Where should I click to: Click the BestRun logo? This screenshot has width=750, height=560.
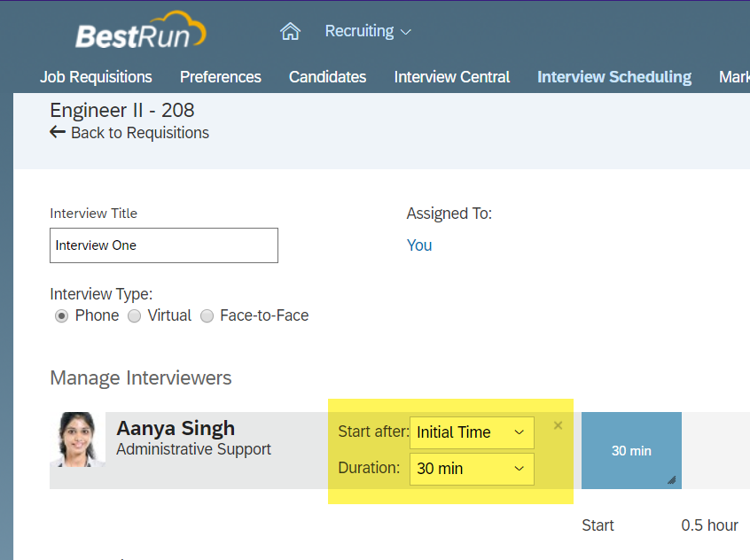(x=141, y=30)
